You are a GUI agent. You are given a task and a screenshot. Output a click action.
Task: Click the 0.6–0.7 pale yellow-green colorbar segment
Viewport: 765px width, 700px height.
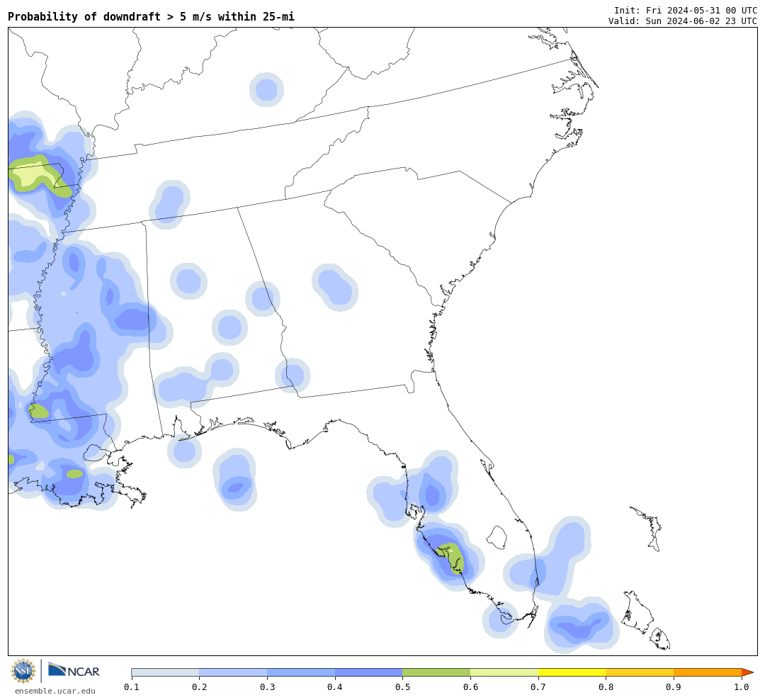(x=504, y=672)
